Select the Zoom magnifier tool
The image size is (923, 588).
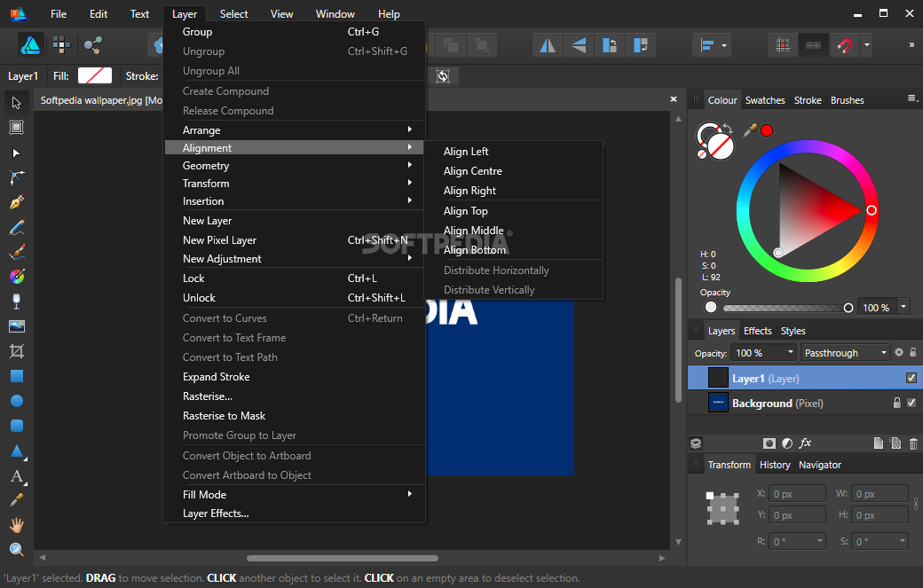coord(17,550)
